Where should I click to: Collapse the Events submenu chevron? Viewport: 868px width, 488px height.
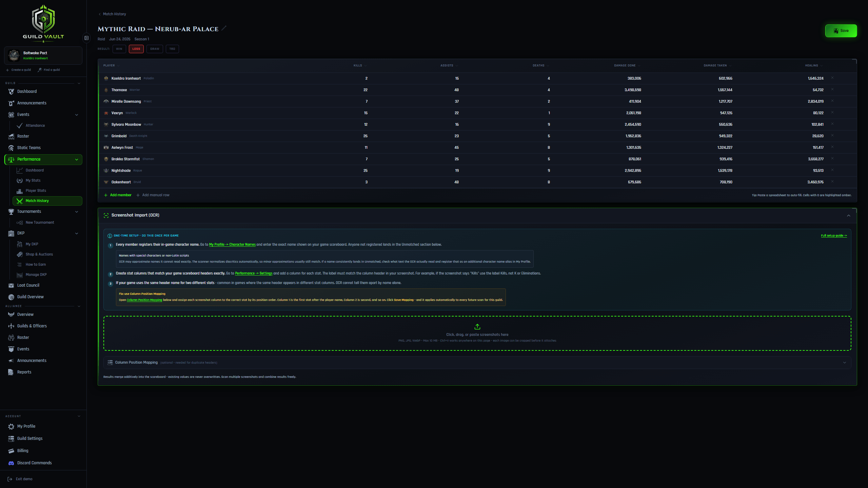[x=77, y=115]
